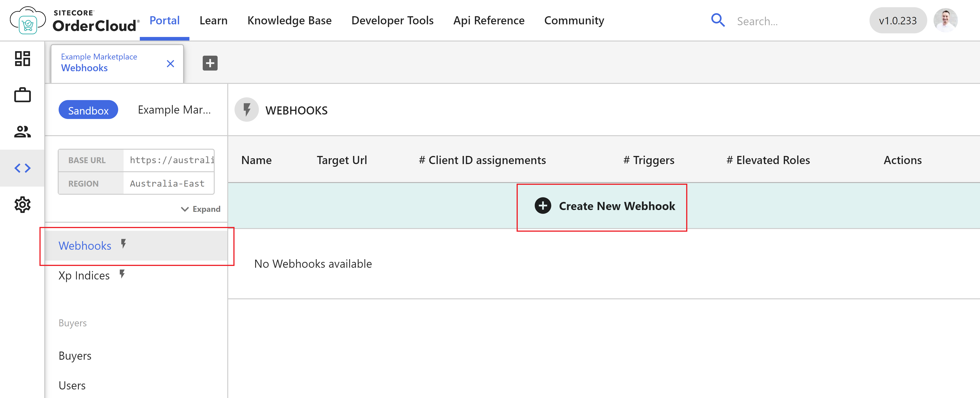Click the # Elevated Roles column header
This screenshot has width=980, height=398.
coord(768,160)
